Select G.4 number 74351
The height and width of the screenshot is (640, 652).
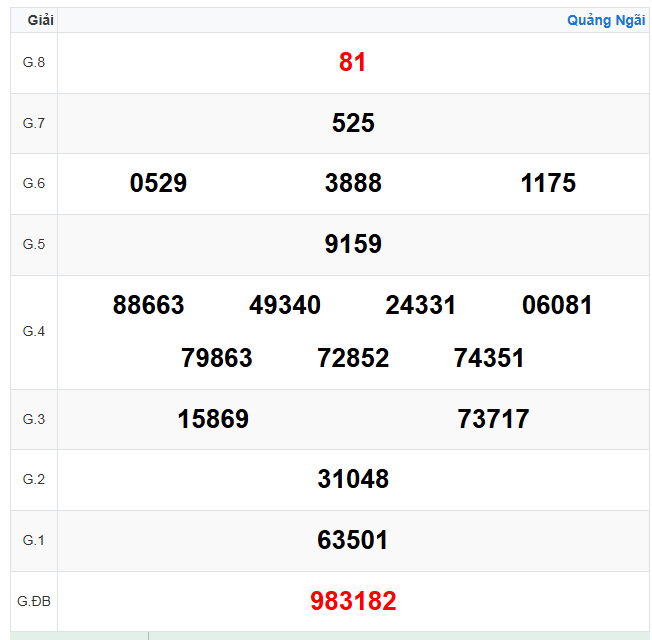pos(489,358)
